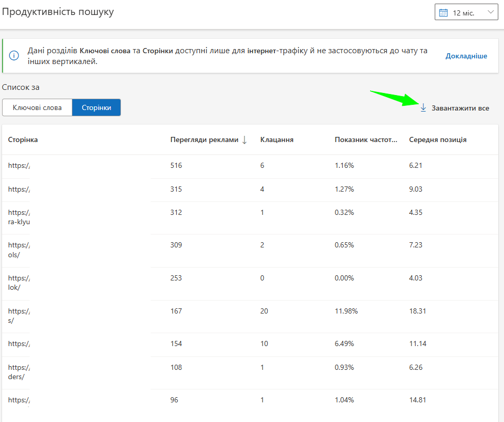This screenshot has height=422, width=504.
Task: Open the page URL ending in ra-klyu
Action: click(x=19, y=212)
